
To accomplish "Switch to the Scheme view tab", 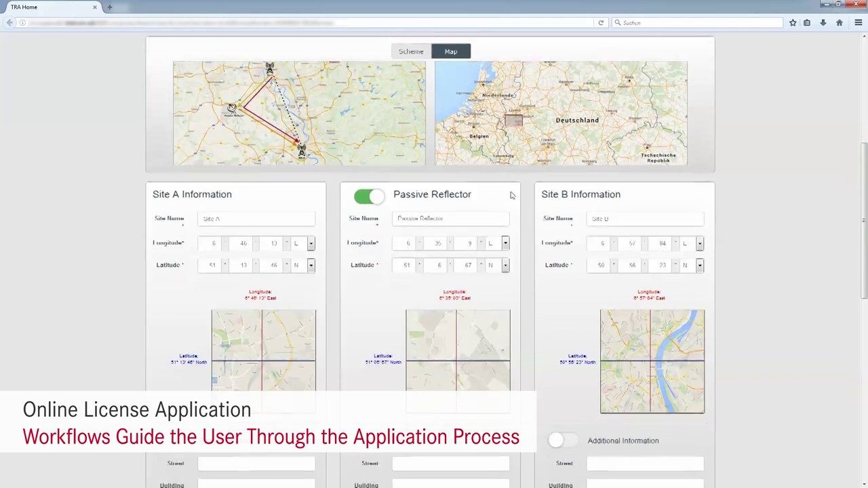I will coord(411,52).
